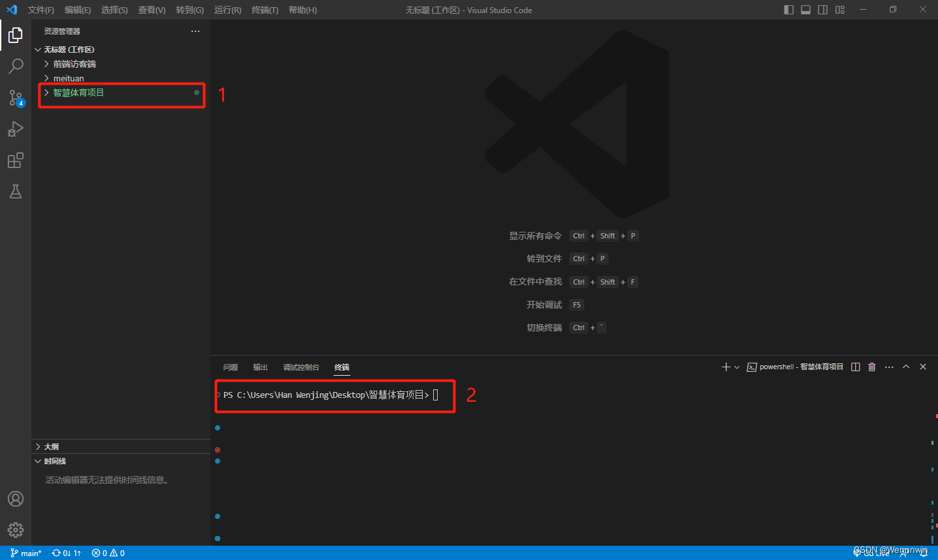
Task: Open Customize Layout icon in title bar
Action: point(840,10)
